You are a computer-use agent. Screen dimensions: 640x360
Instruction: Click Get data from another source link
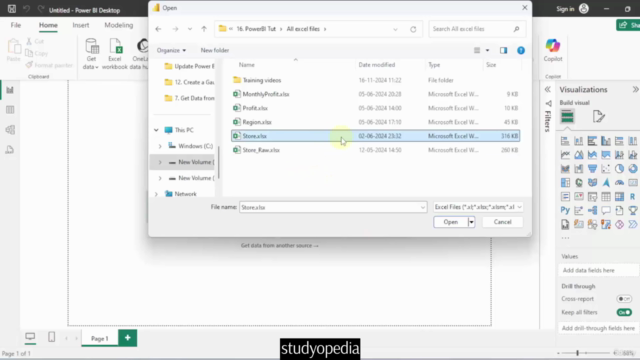280,246
